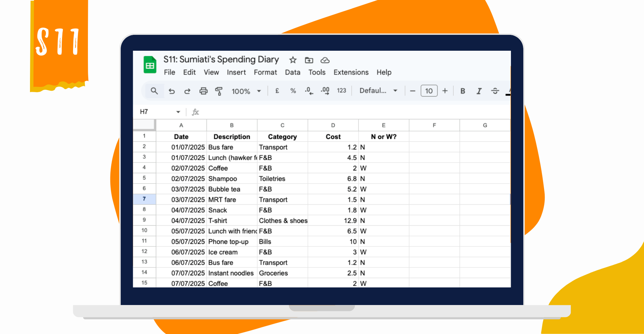This screenshot has height=334, width=644.
Task: Toggle italic formatting
Action: (479, 91)
